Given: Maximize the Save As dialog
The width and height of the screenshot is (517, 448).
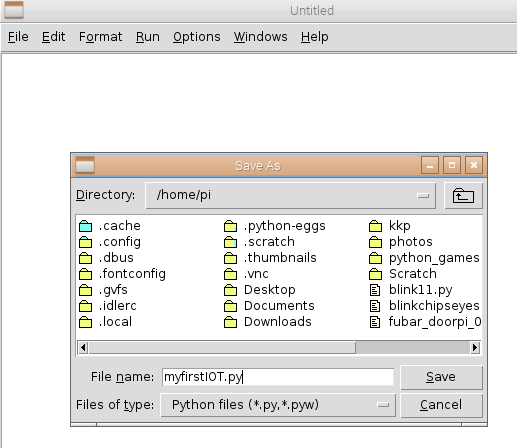Looking at the screenshot, I should tap(452, 165).
